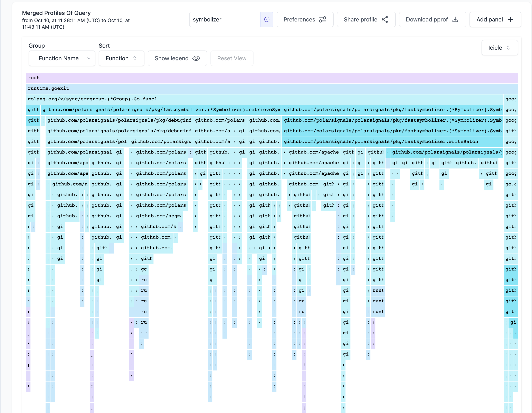The width and height of the screenshot is (532, 413).
Task: Click the fastsymbolizer retrieveSym frame
Action: coord(161,110)
